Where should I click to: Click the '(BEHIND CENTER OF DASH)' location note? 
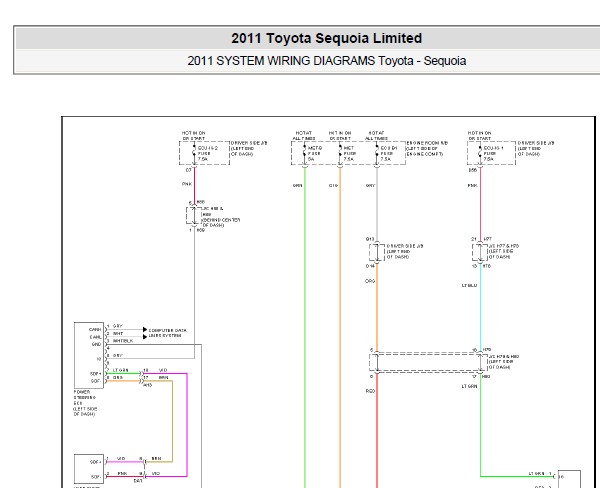coord(221,222)
